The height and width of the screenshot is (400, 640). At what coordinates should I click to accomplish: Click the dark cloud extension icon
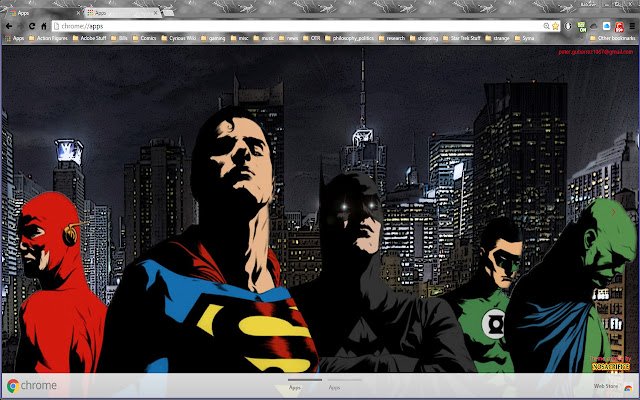coord(594,26)
